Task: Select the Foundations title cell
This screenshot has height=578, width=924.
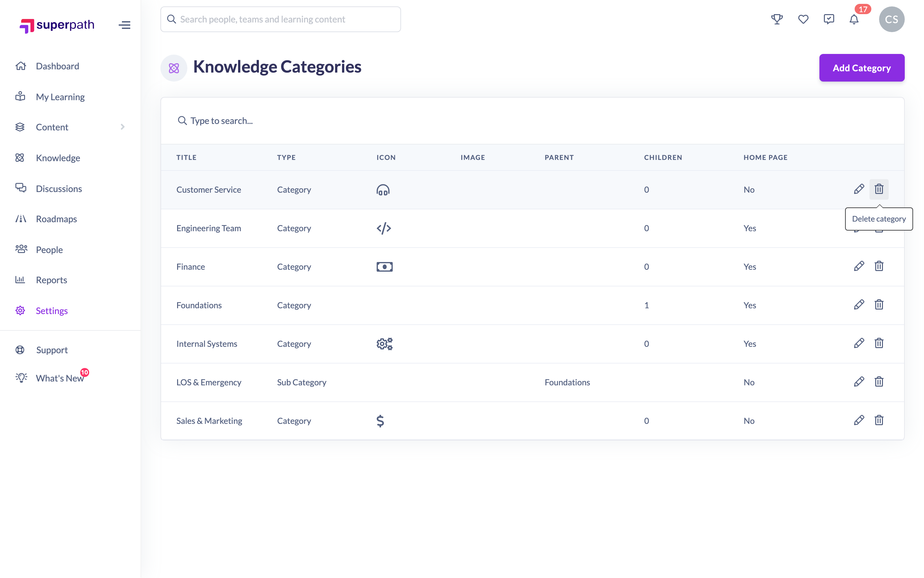Action: point(199,305)
